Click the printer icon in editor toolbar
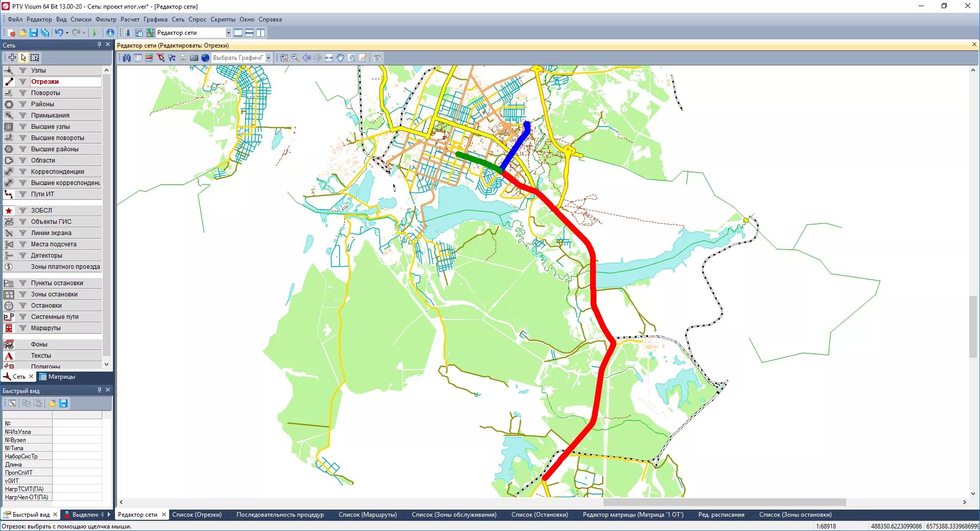 coord(183,58)
